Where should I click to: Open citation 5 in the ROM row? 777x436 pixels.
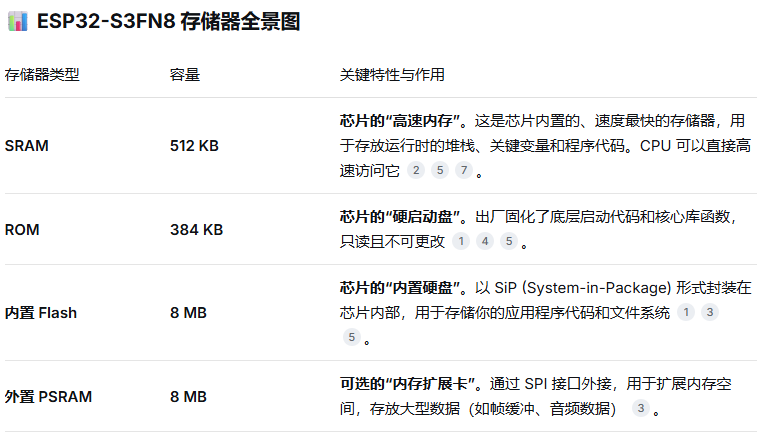[x=509, y=241]
